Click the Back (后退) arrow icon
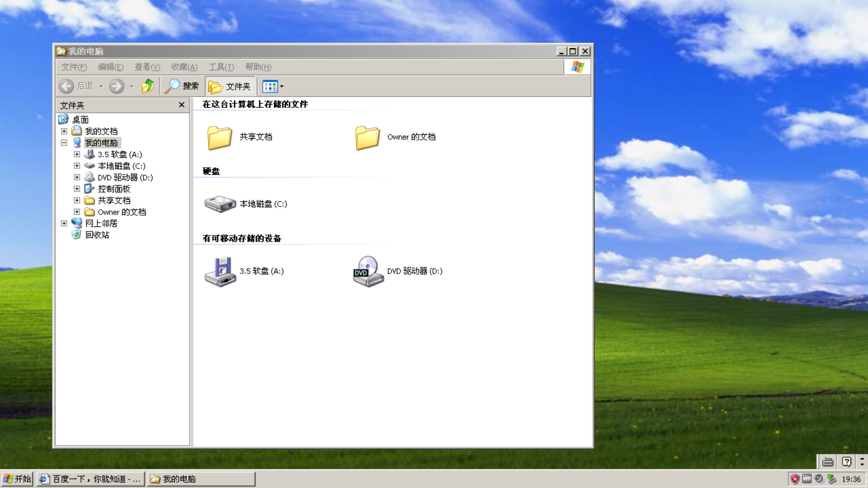868x488 pixels. [66, 86]
